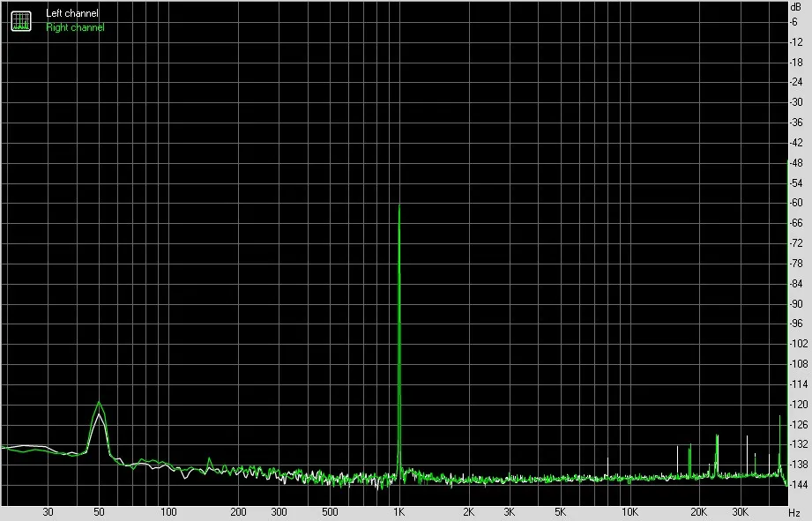Viewport: 812px width, 521px height.
Task: Click the -36 dB scale label
Action: [x=796, y=123]
